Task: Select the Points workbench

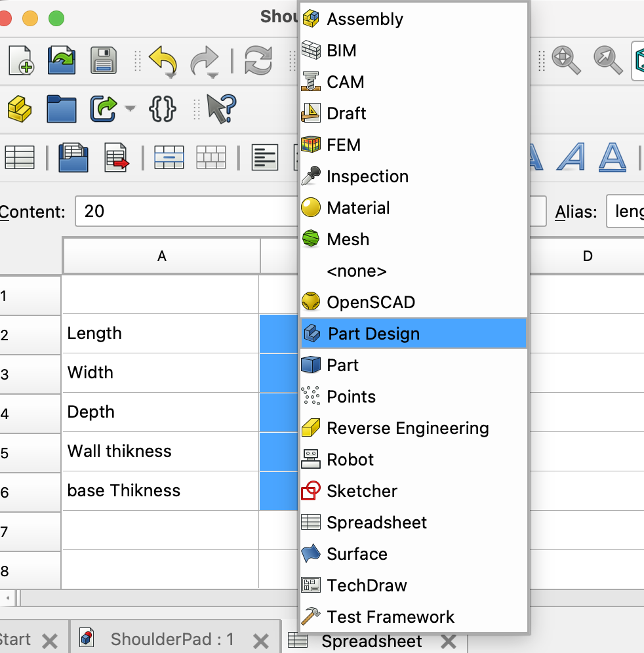Action: point(414,397)
